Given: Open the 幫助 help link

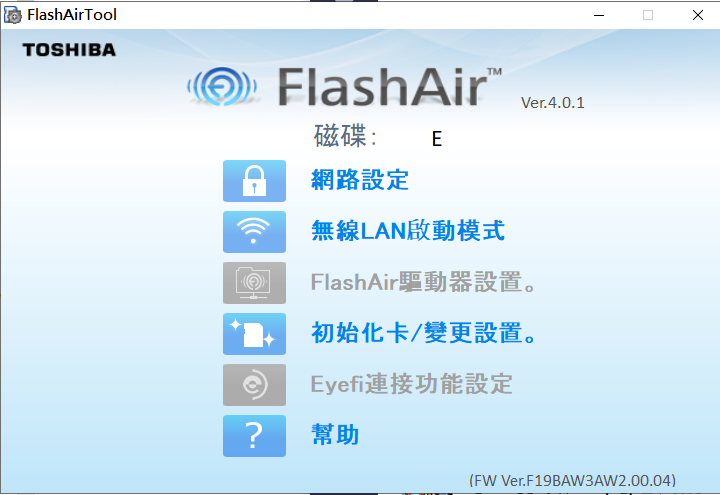Looking at the screenshot, I should 335,434.
